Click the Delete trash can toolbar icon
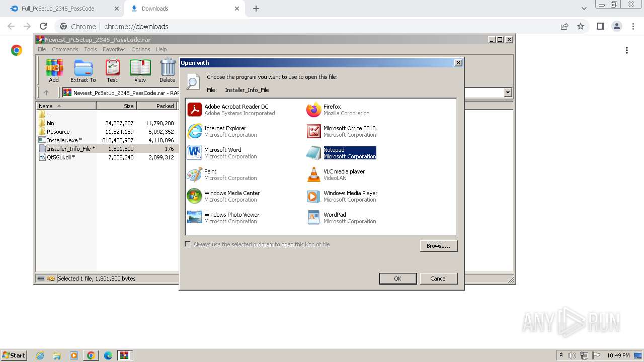 (x=168, y=70)
